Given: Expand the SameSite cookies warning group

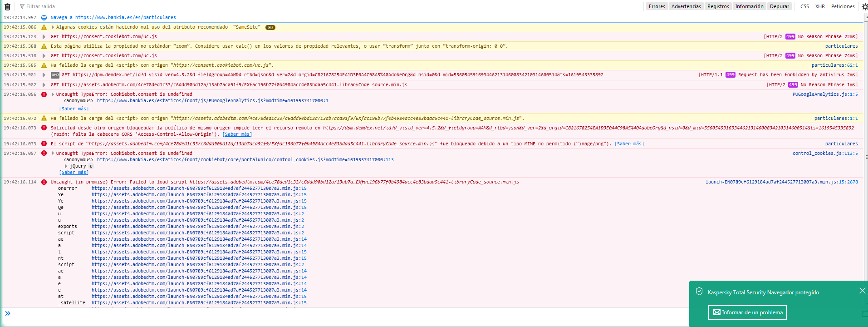Looking at the screenshot, I should click(x=53, y=27).
